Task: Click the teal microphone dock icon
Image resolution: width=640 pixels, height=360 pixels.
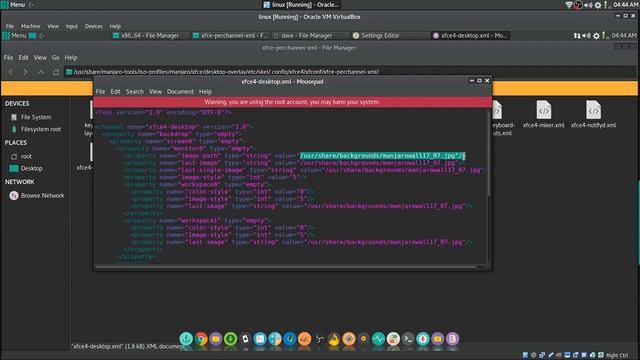Action: 423,338
